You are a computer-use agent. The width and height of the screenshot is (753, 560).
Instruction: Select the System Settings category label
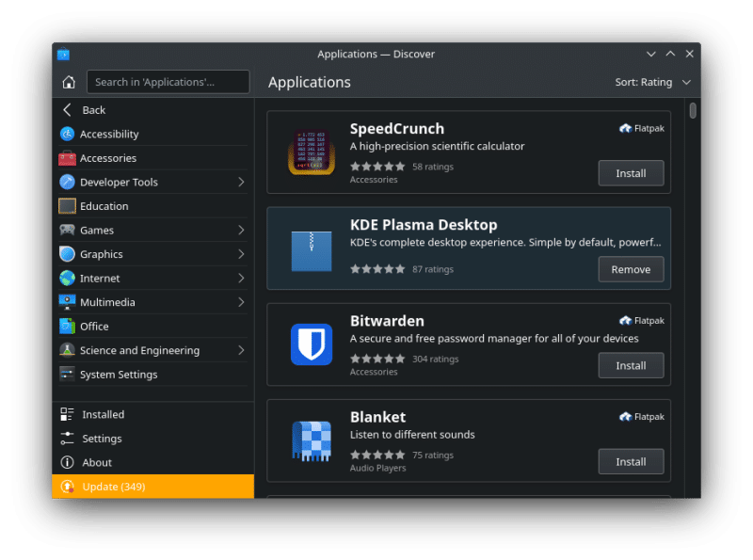coord(119,375)
